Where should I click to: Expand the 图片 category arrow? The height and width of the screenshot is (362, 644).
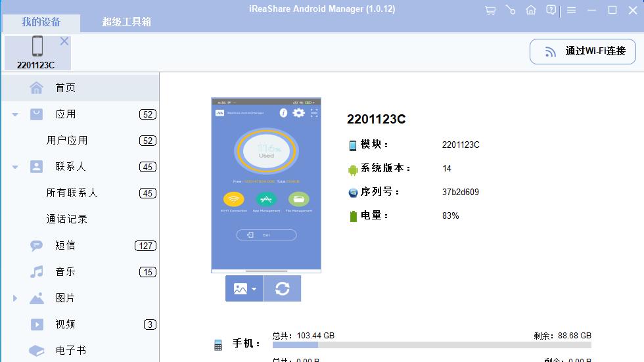coord(14,298)
